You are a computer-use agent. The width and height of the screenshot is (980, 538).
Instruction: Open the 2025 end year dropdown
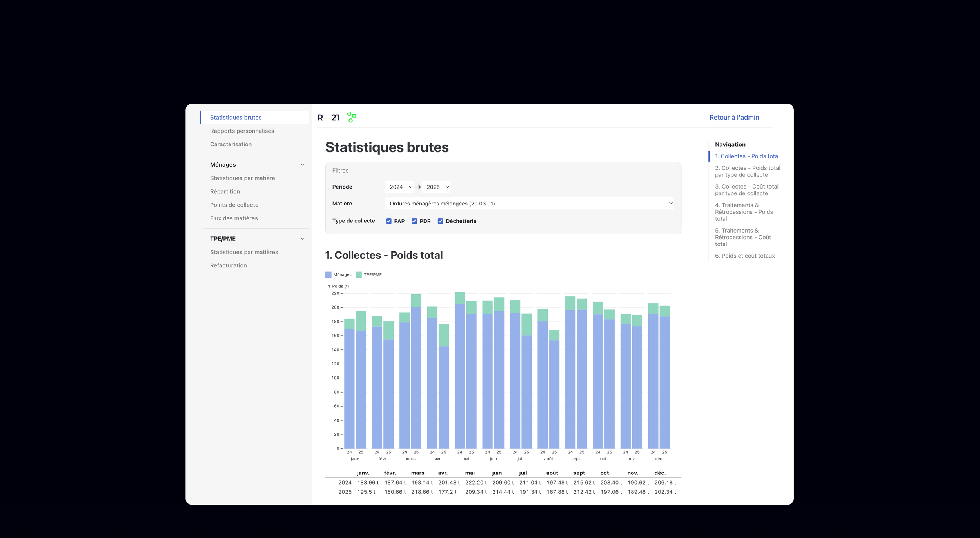click(437, 187)
